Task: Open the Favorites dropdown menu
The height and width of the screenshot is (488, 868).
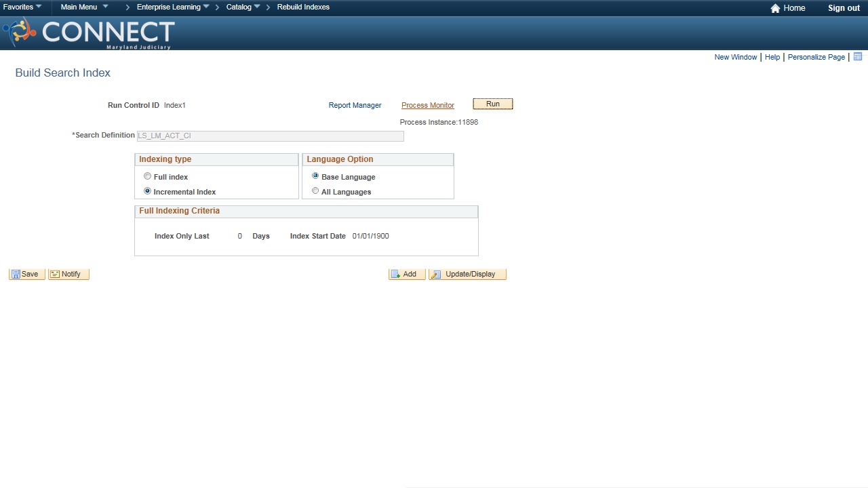Action: pos(22,7)
